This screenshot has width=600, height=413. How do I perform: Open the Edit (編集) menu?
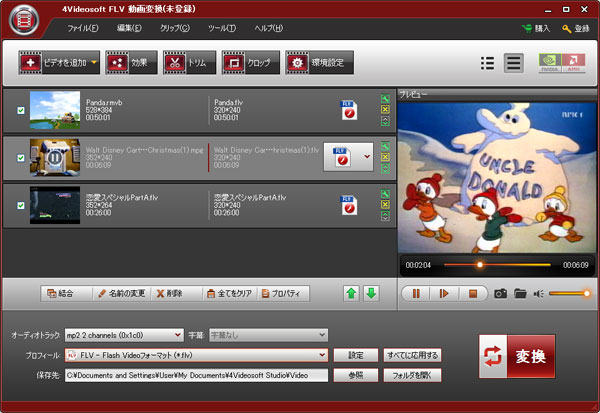(x=129, y=28)
